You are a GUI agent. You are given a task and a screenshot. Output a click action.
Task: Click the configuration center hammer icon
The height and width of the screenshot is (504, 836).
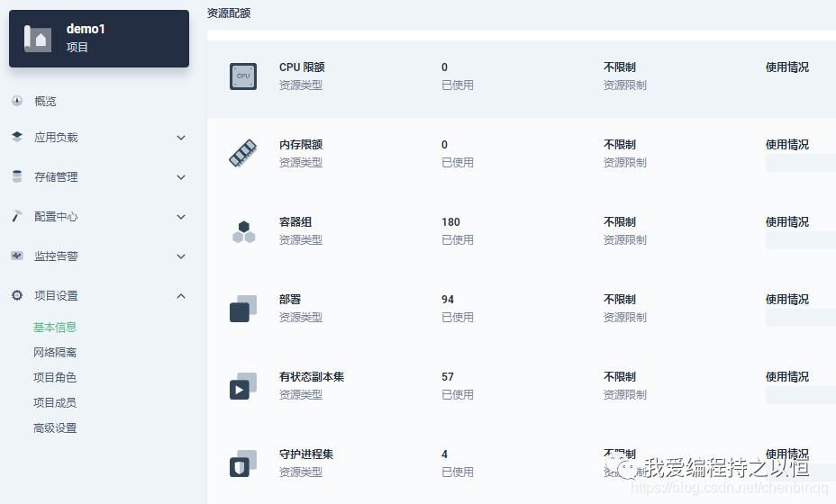pyautogui.click(x=17, y=216)
